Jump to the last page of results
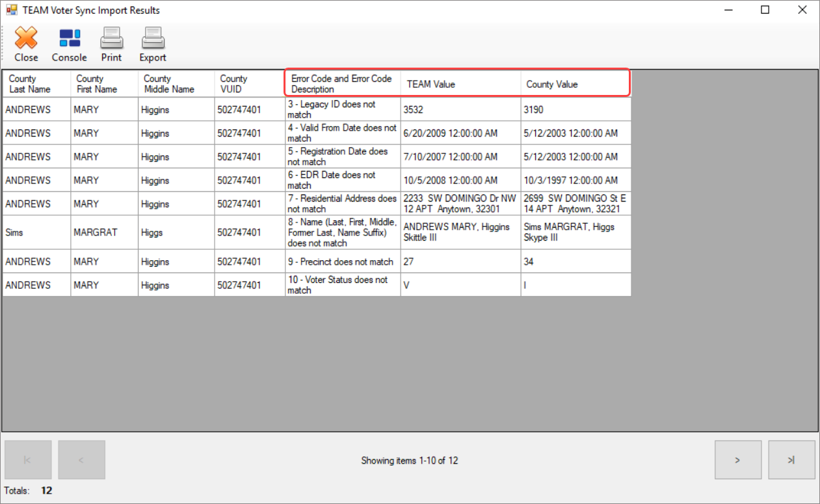 [x=791, y=460]
